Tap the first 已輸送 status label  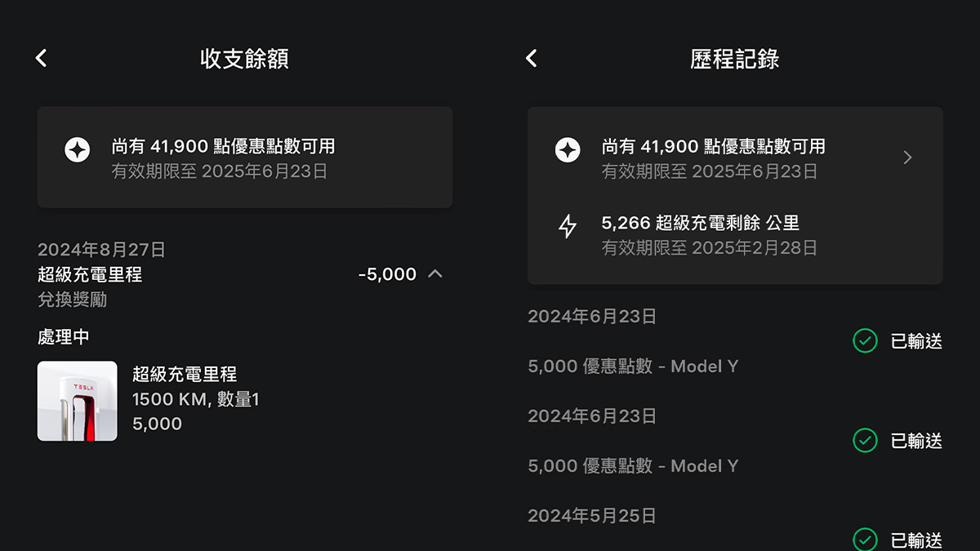916,341
